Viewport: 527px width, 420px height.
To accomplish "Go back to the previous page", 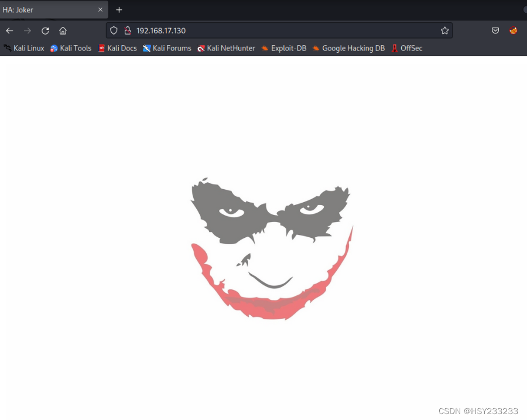I will point(9,31).
